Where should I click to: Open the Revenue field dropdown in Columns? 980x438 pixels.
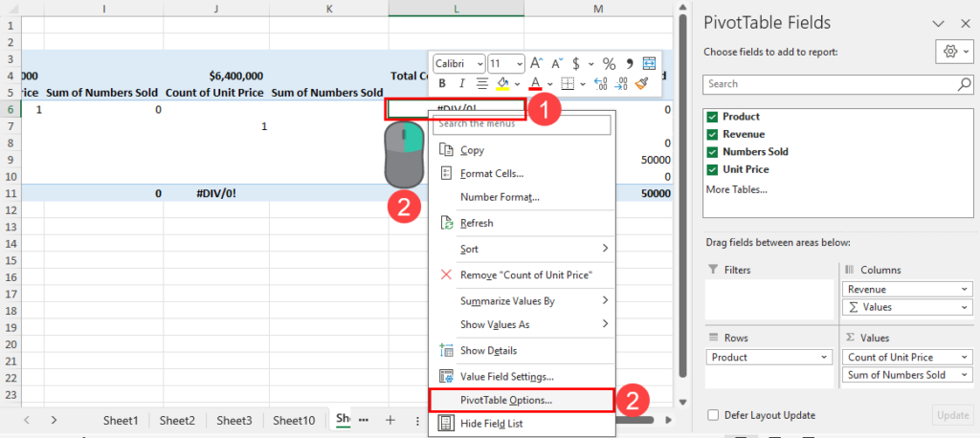[x=966, y=290]
